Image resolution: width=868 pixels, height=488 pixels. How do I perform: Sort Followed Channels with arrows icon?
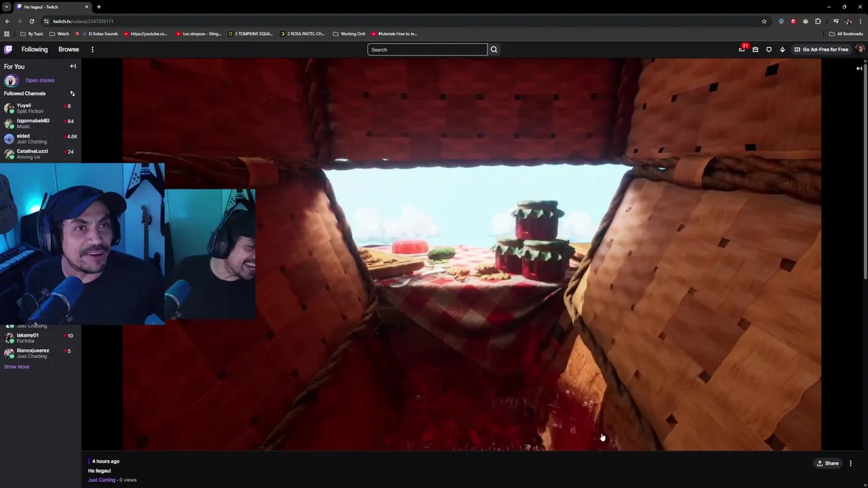pos(73,94)
